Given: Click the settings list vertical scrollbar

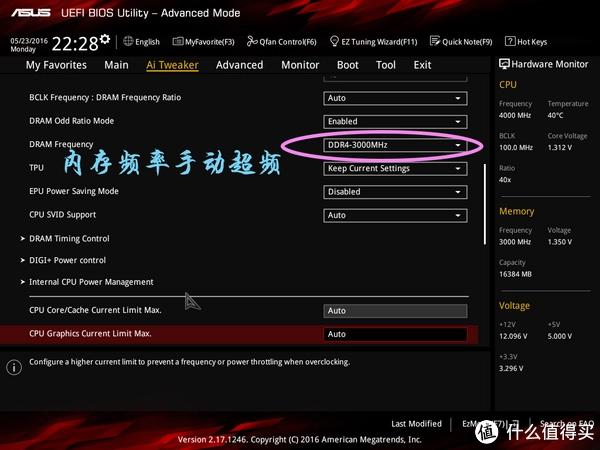Looking at the screenshot, I should pyautogui.click(x=485, y=195).
